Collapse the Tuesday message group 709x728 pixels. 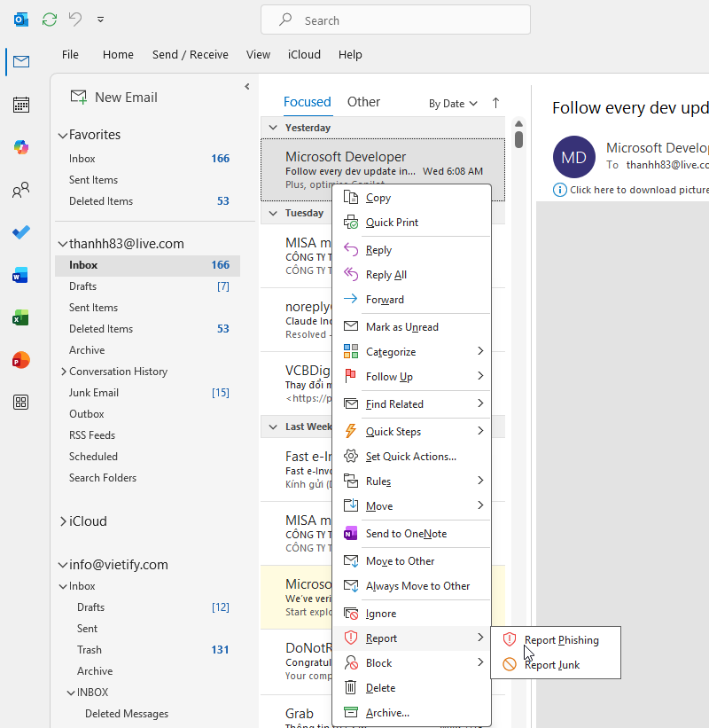(x=273, y=213)
